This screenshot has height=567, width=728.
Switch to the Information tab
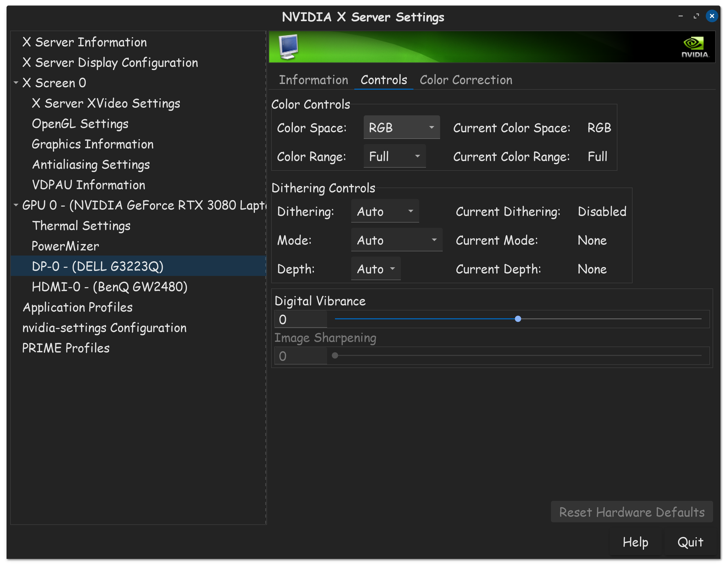[313, 80]
